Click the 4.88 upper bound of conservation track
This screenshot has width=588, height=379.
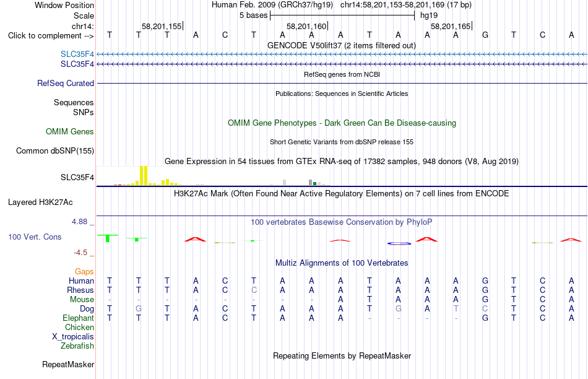79,222
